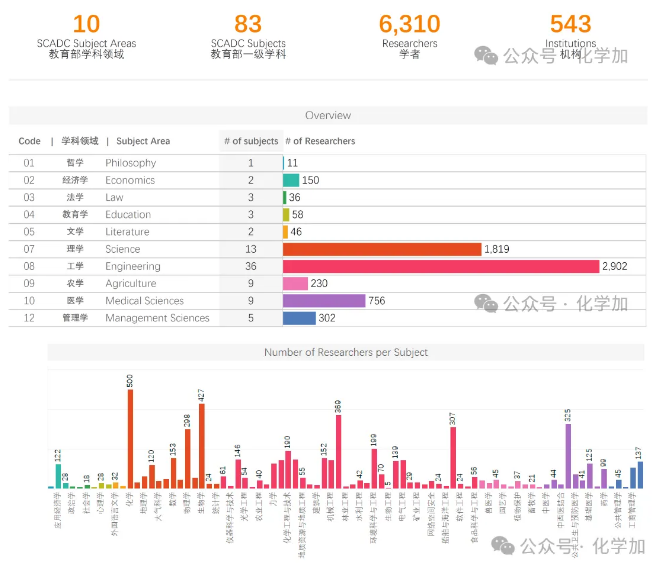Screen dimensions: 663x566
Task: Sort by the '# of subjects' column header
Action: click(x=251, y=141)
